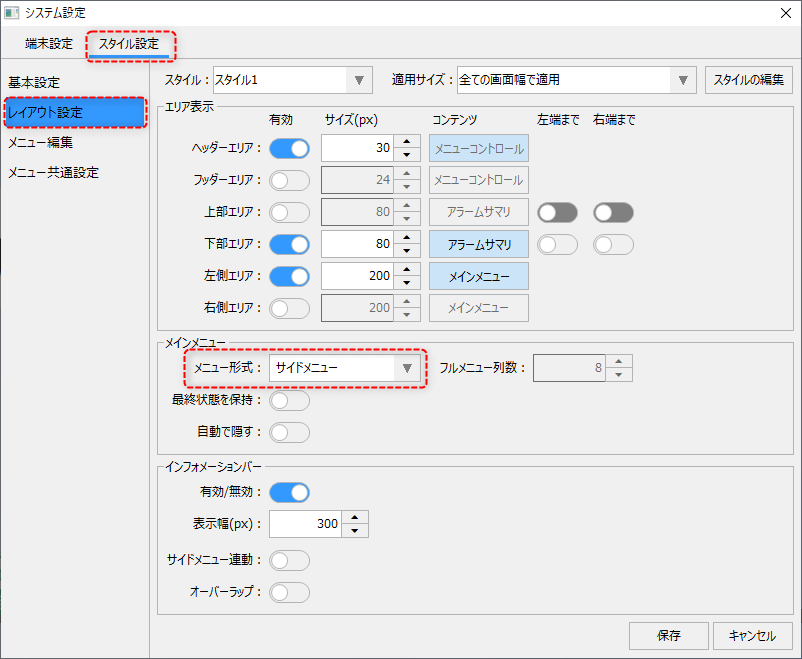
Task: Click スタイルの編集 button
Action: [749, 80]
